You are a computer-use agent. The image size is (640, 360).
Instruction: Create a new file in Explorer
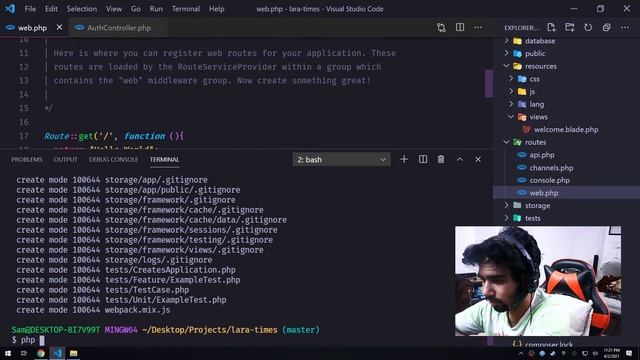click(551, 27)
